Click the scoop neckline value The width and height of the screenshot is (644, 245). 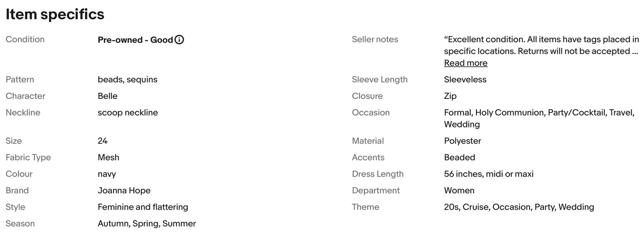point(127,113)
